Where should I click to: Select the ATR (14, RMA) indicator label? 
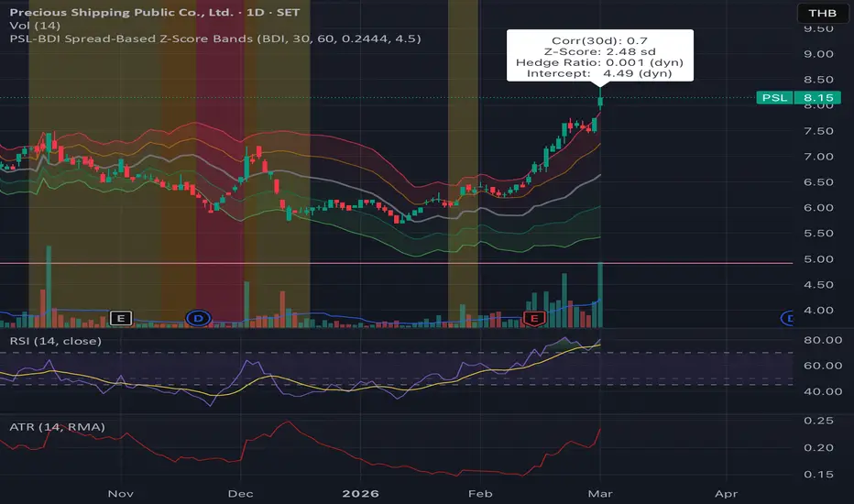tap(57, 427)
